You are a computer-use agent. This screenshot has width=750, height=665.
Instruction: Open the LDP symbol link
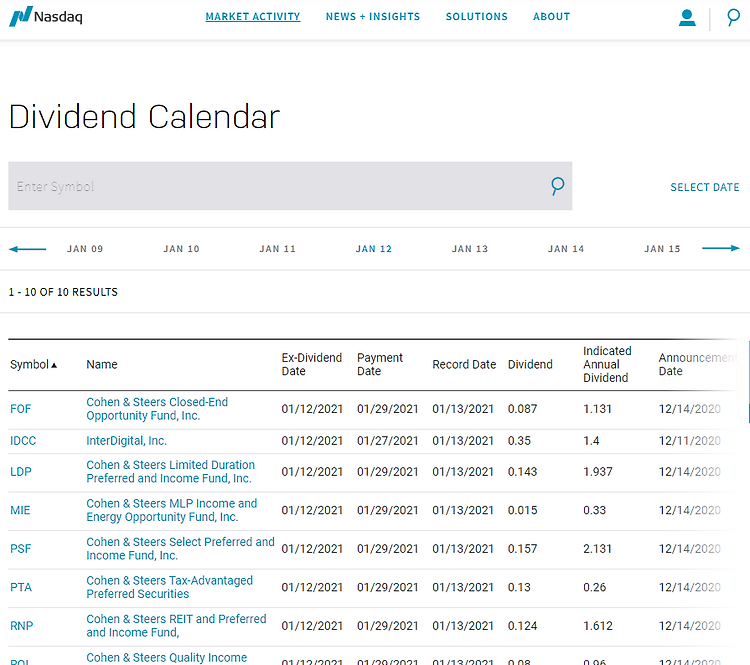click(21, 472)
